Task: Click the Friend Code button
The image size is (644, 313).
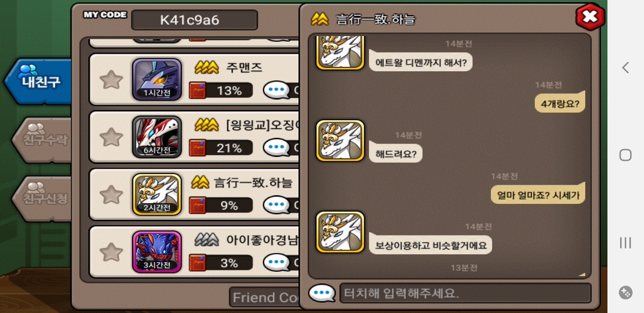Action: 265,297
